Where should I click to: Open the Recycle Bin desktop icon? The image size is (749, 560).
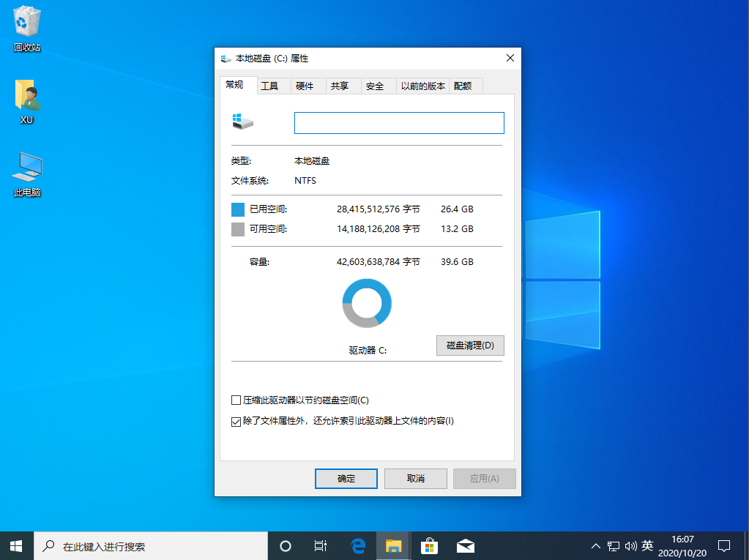coord(27,29)
